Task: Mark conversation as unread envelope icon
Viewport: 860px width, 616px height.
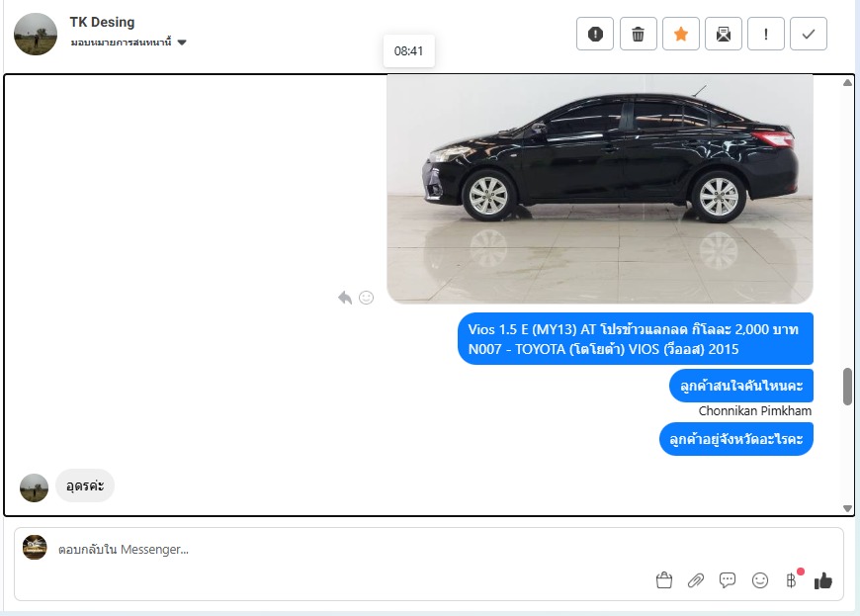Action: 724,34
